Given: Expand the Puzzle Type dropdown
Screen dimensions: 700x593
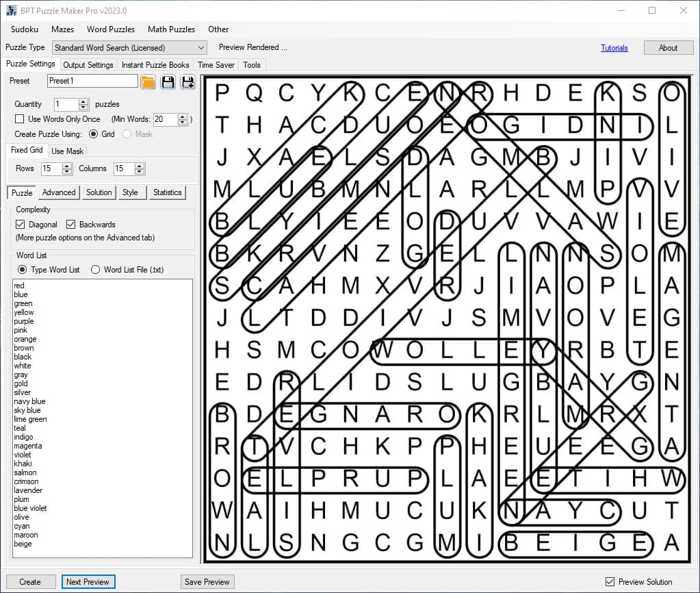Looking at the screenshot, I should tap(201, 48).
